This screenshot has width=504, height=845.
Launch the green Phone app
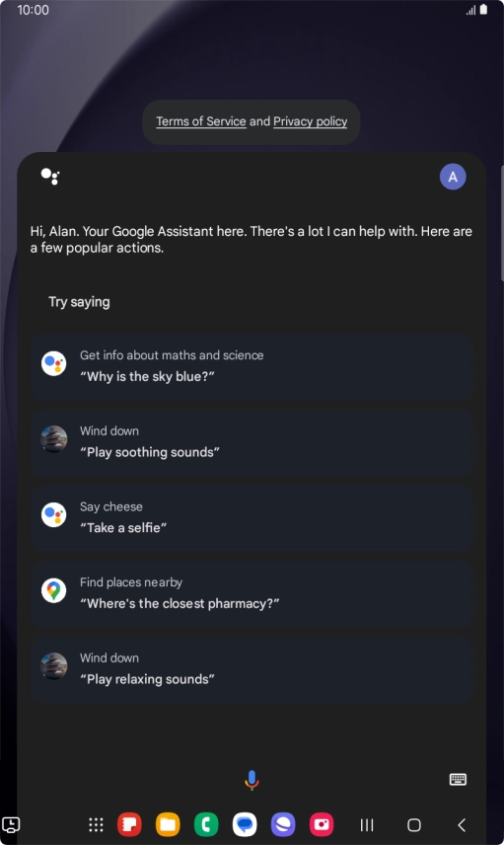(206, 824)
